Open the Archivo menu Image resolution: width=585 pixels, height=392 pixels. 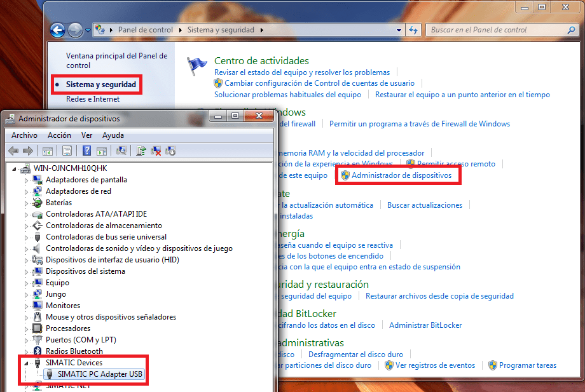coord(24,135)
